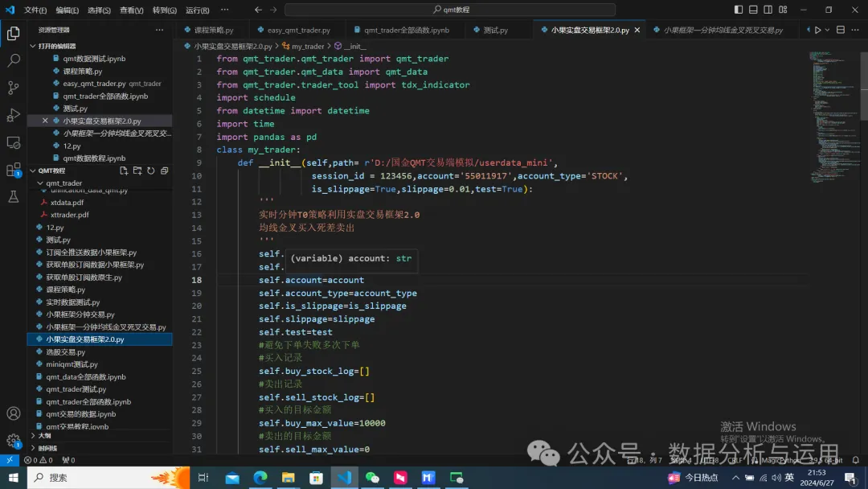Open xtdata.pdf in file tree
The image size is (868, 489).
tap(67, 202)
